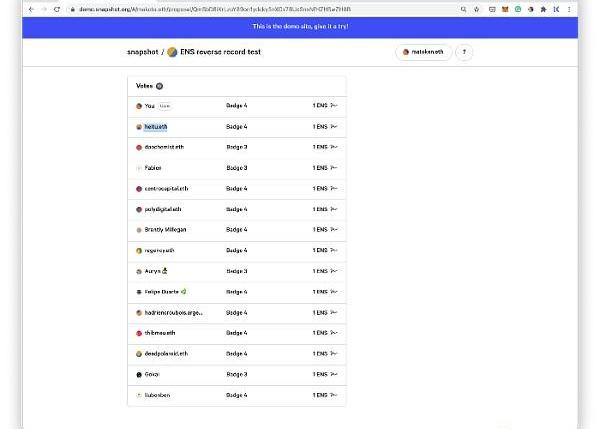Open the question mark help button
Image resolution: width=600 pixels, height=429 pixels.
click(464, 52)
